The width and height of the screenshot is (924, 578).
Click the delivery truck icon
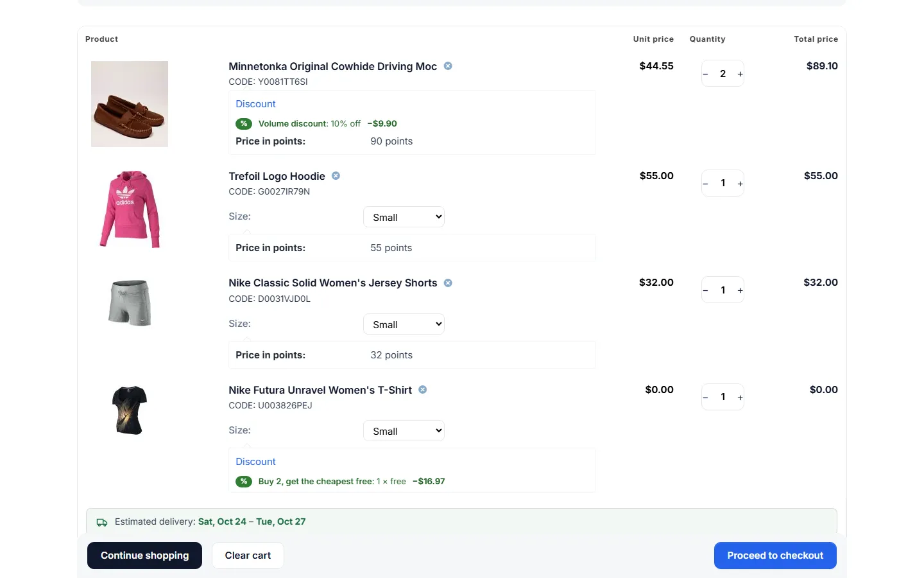(x=102, y=522)
